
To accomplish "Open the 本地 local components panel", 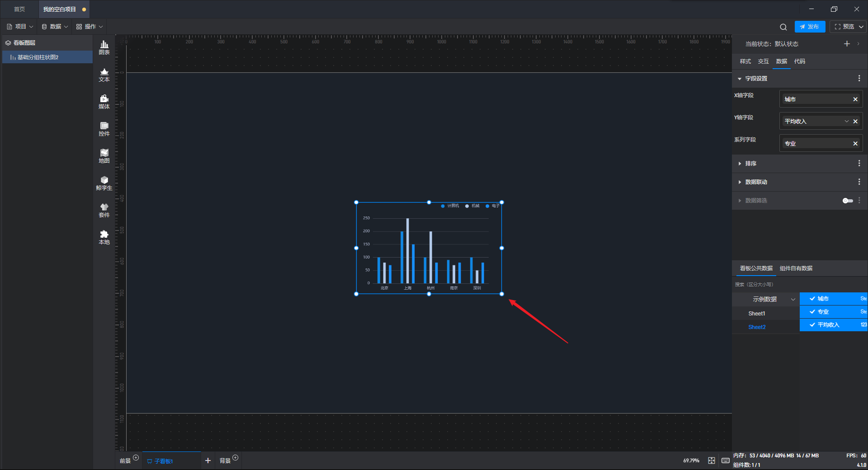I will pos(104,237).
